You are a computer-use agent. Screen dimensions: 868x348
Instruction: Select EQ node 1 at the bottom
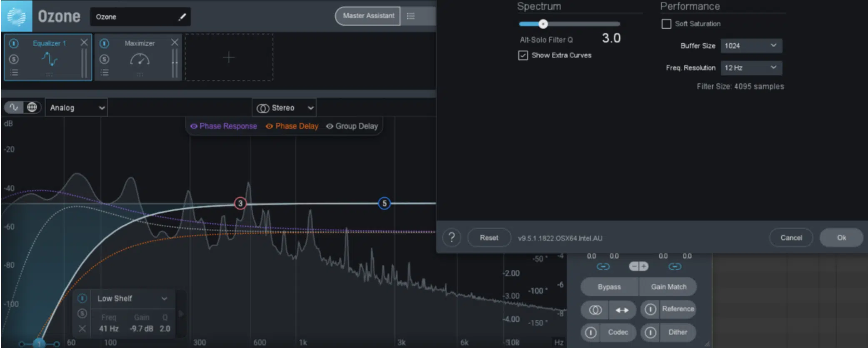pyautogui.click(x=39, y=343)
